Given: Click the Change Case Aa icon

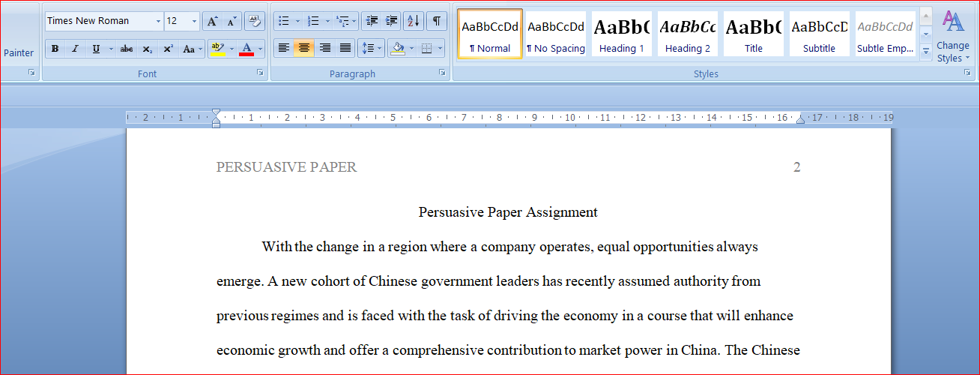Looking at the screenshot, I should point(192,49).
